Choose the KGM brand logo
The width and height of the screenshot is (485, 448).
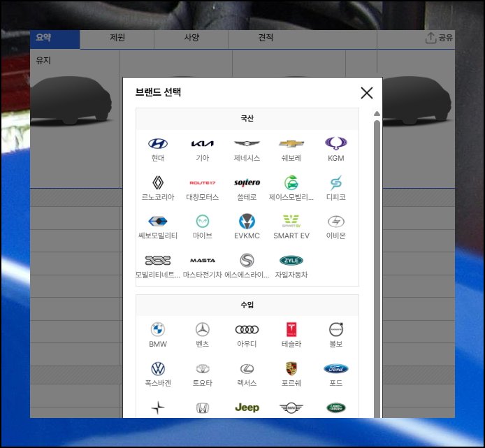pos(336,143)
